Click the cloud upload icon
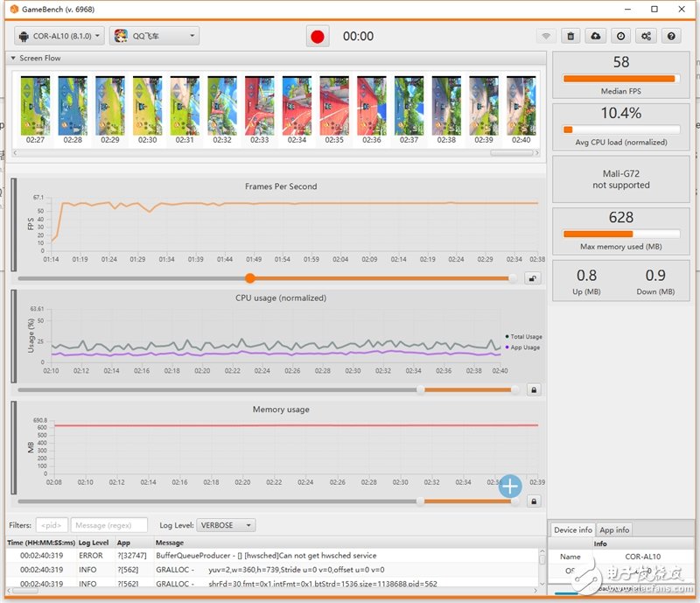Image resolution: width=700 pixels, height=603 pixels. pyautogui.click(x=596, y=36)
